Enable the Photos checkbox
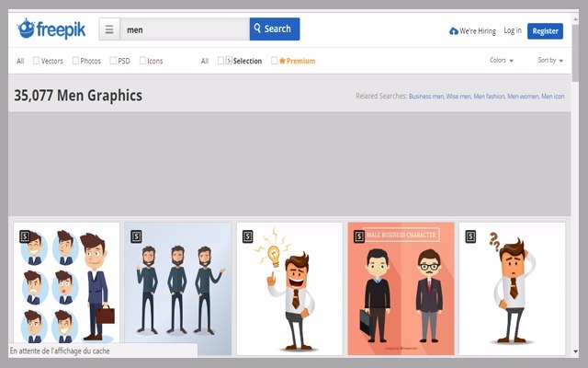This screenshot has height=368, width=588. coord(75,61)
